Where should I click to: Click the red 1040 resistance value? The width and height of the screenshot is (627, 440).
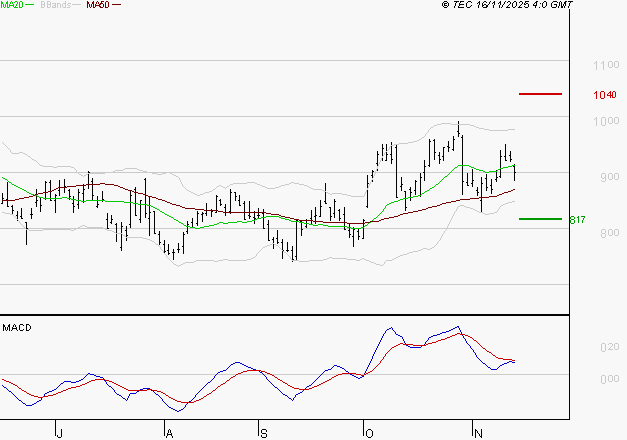(605, 95)
